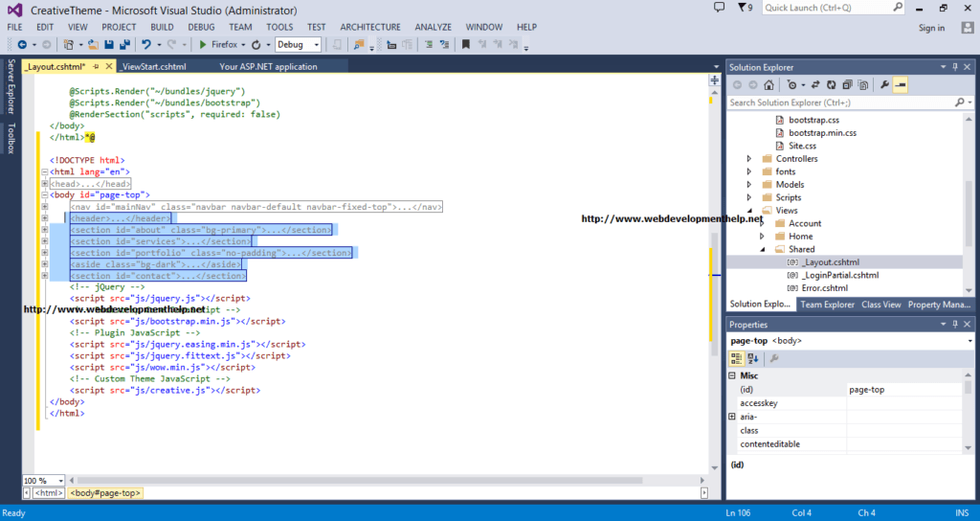Click the Open File toolbar icon
Image resolution: width=980 pixels, height=521 pixels.
click(93, 44)
